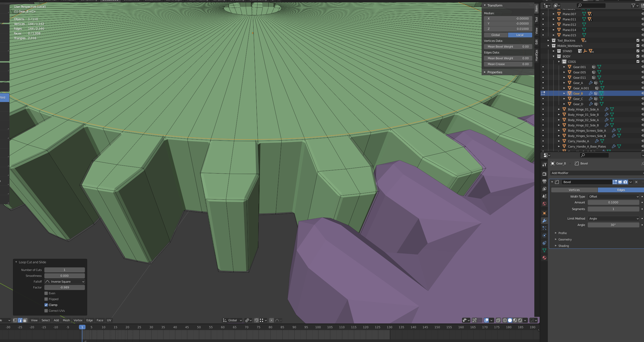The width and height of the screenshot is (644, 342).
Task: Open Object Data Properties green triangle tab
Action: click(544, 249)
